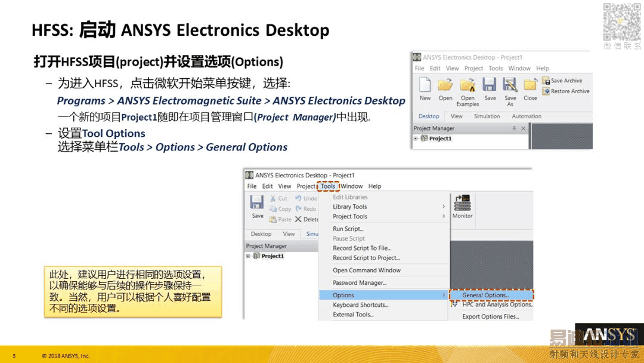Choose Edit Libraries menu entry
The image size is (644, 363).
coord(351,198)
